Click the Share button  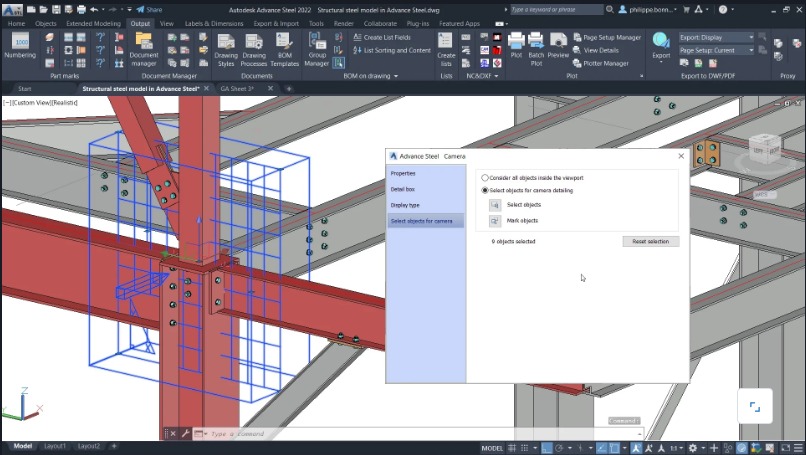click(x=149, y=9)
